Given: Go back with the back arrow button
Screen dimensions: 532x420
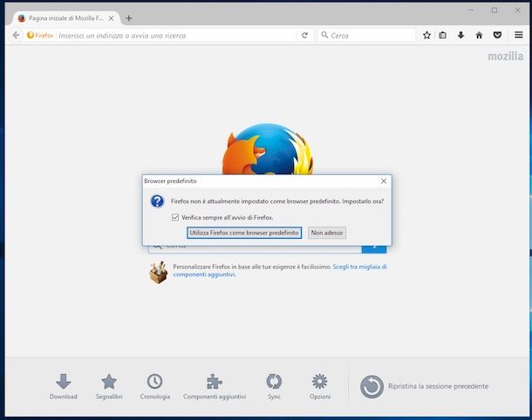Looking at the screenshot, I should pyautogui.click(x=16, y=35).
